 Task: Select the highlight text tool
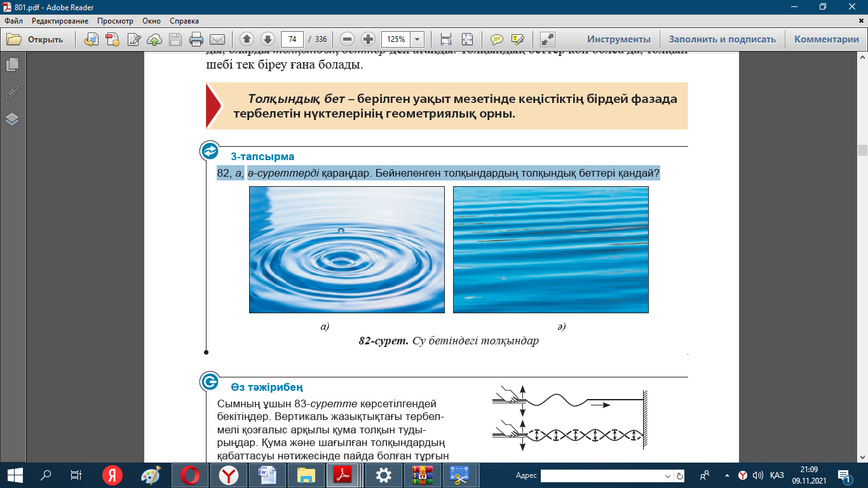click(518, 39)
